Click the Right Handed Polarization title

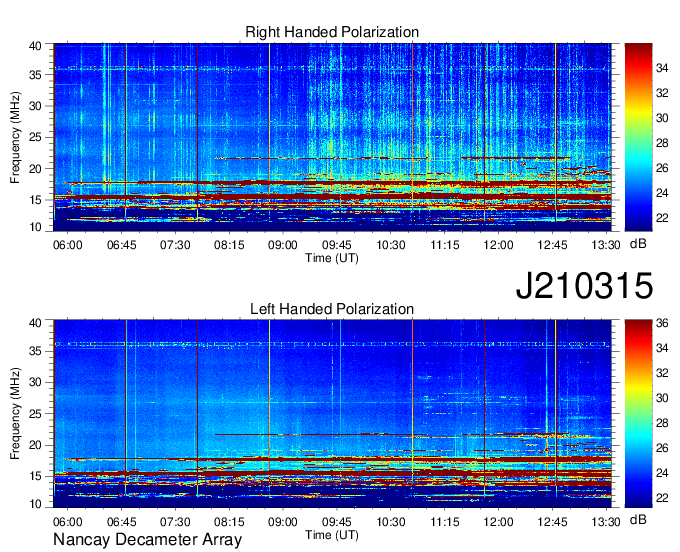tap(332, 32)
